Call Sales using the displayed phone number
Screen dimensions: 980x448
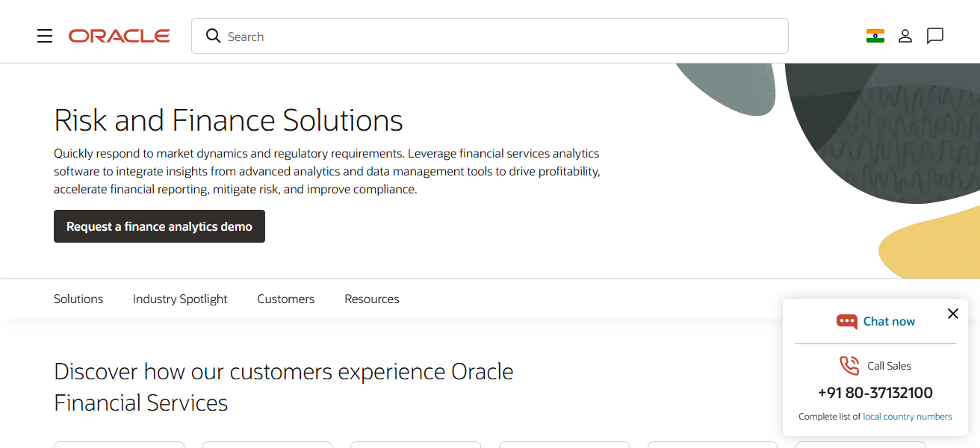point(875,392)
